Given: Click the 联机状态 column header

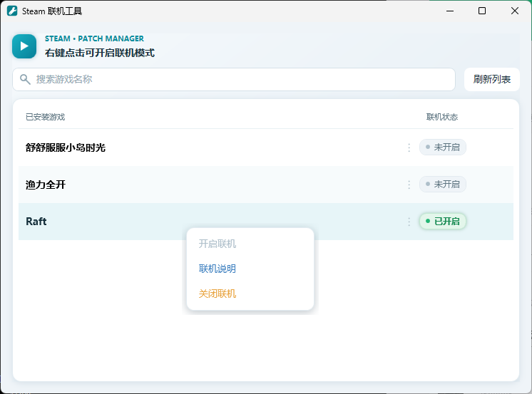Looking at the screenshot, I should 442,117.
